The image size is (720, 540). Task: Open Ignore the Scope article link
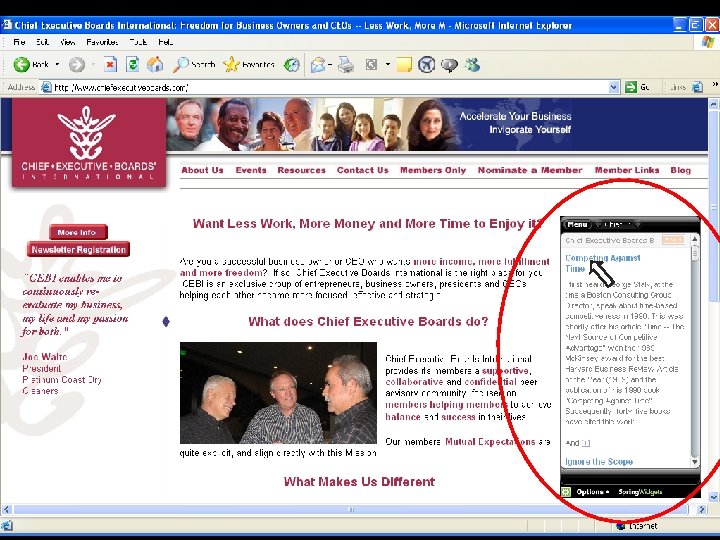(x=599, y=461)
